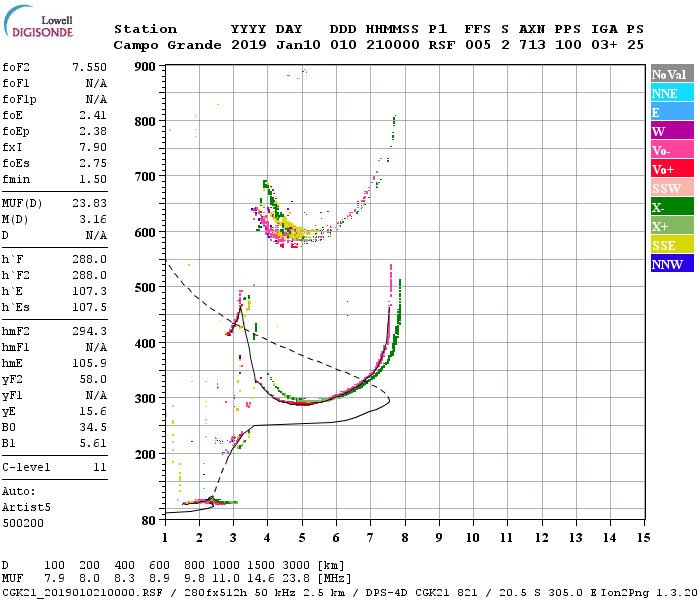Viewport: 700px width, 600px height.
Task: Click the hmF2 value 294.3
Action: coord(89,331)
